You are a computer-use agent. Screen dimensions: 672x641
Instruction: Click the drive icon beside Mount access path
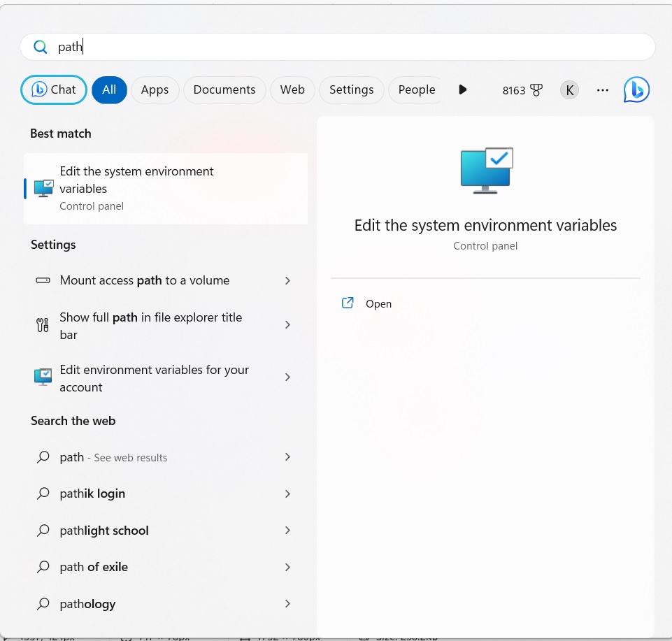pos(43,280)
